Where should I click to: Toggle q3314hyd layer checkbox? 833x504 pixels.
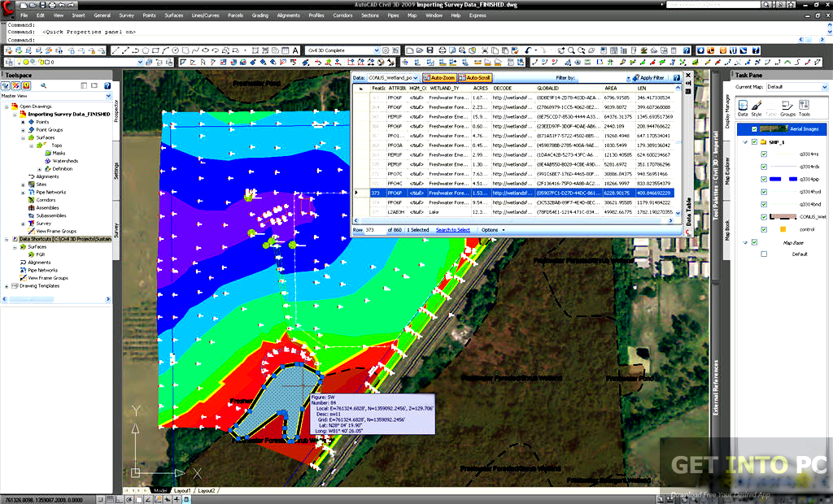(764, 192)
